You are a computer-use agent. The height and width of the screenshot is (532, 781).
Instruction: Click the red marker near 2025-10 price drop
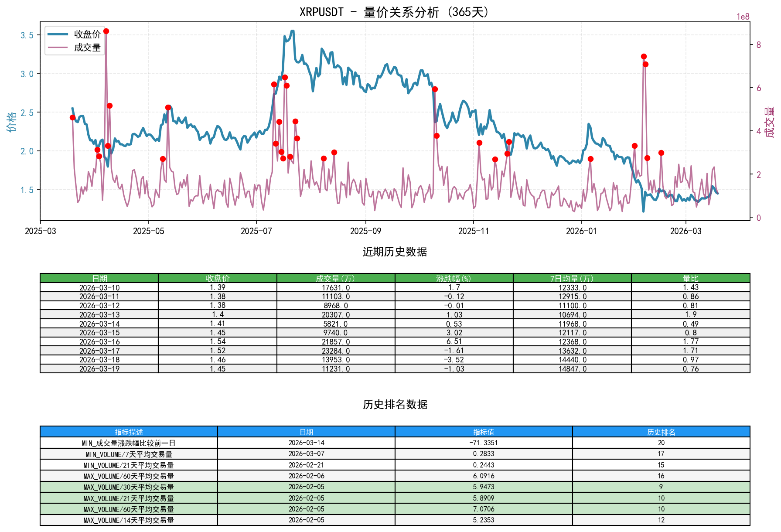(x=435, y=89)
